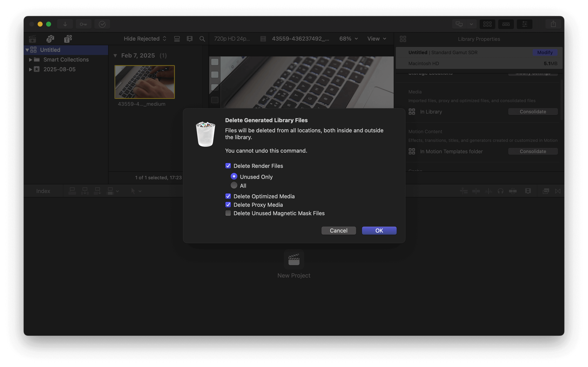Click Consolidate for Motion Templates folder

533,151
